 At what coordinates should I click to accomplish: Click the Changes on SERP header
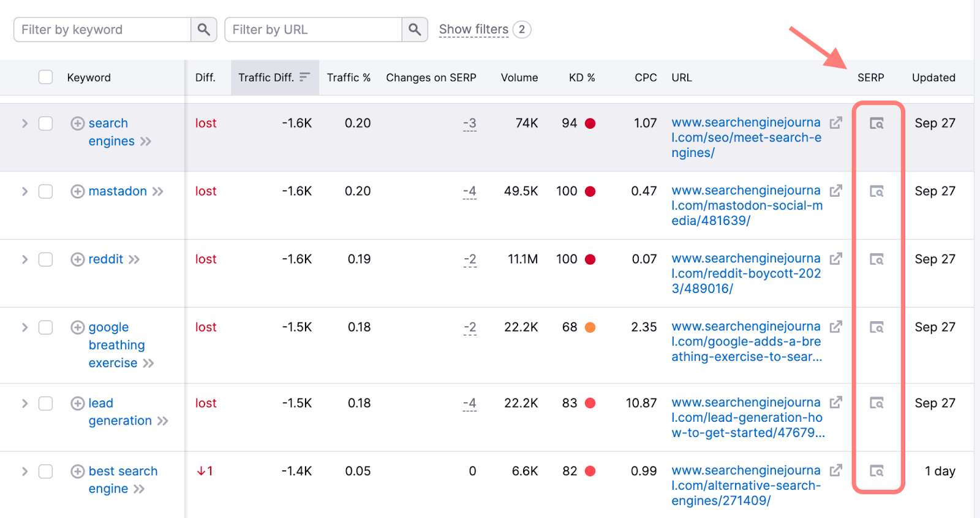(x=431, y=78)
